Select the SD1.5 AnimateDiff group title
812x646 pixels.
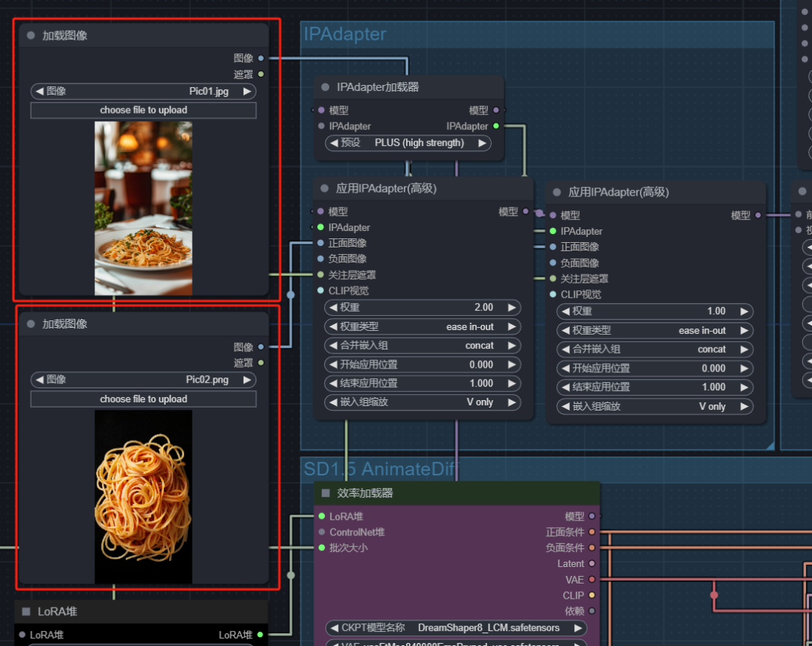[x=380, y=469]
